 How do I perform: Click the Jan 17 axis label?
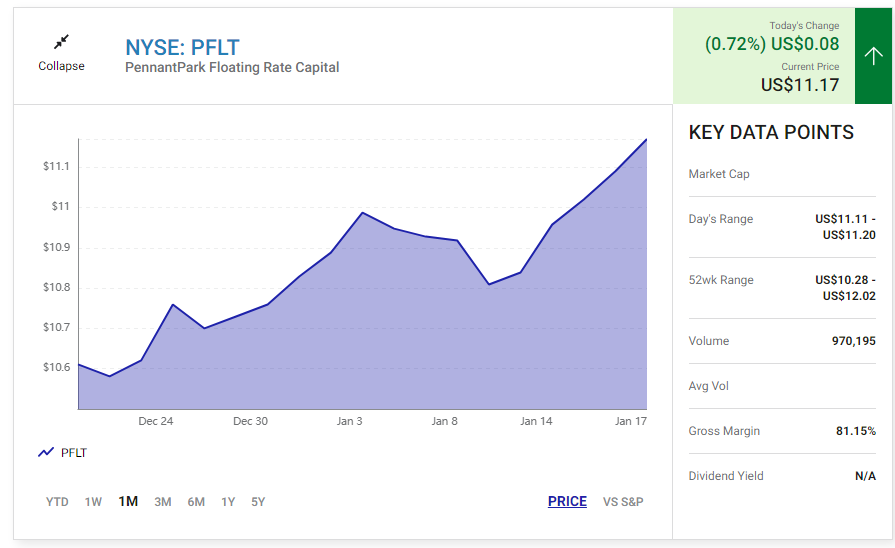pos(631,421)
